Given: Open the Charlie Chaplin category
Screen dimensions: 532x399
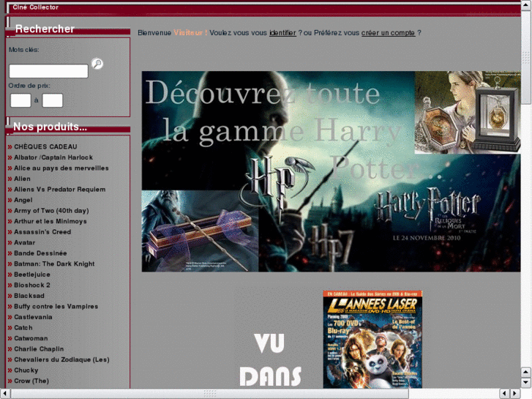Looking at the screenshot, I should pos(39,348).
